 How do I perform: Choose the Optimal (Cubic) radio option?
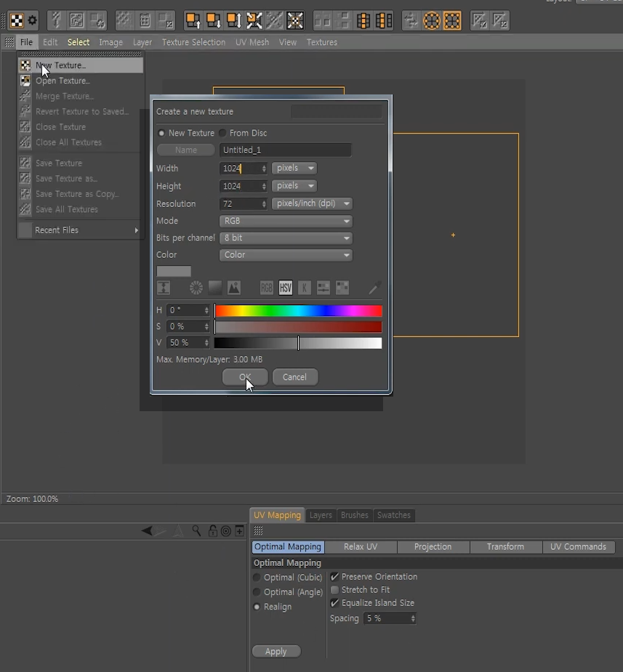257,578
